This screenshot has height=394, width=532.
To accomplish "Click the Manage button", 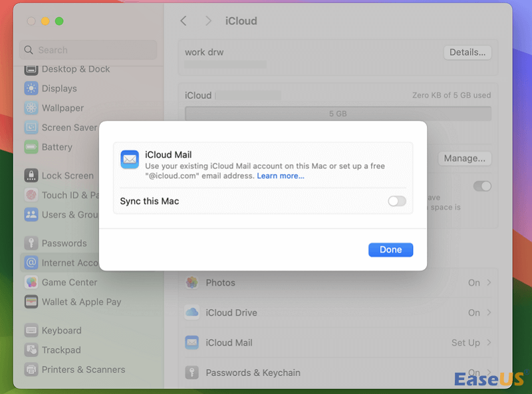I will click(464, 158).
